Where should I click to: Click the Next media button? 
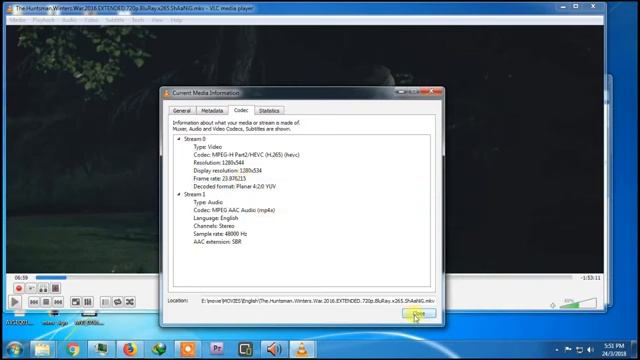[58, 302]
